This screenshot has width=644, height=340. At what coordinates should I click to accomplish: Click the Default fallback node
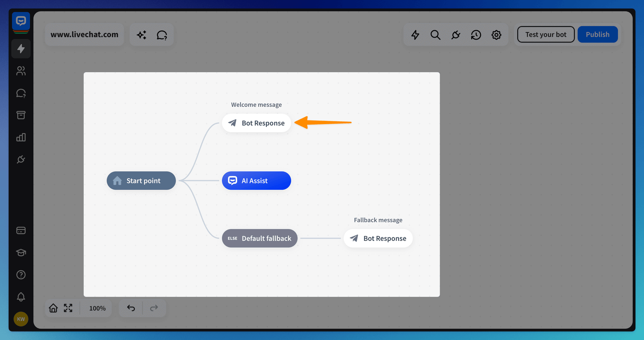[x=260, y=238]
